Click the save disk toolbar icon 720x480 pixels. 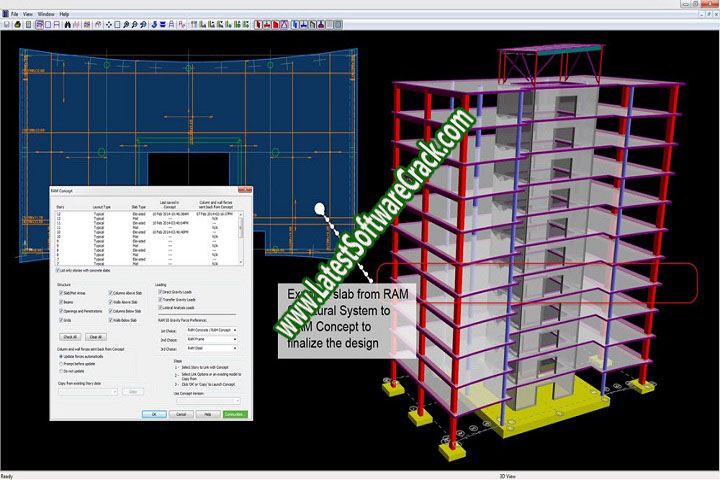(7, 24)
